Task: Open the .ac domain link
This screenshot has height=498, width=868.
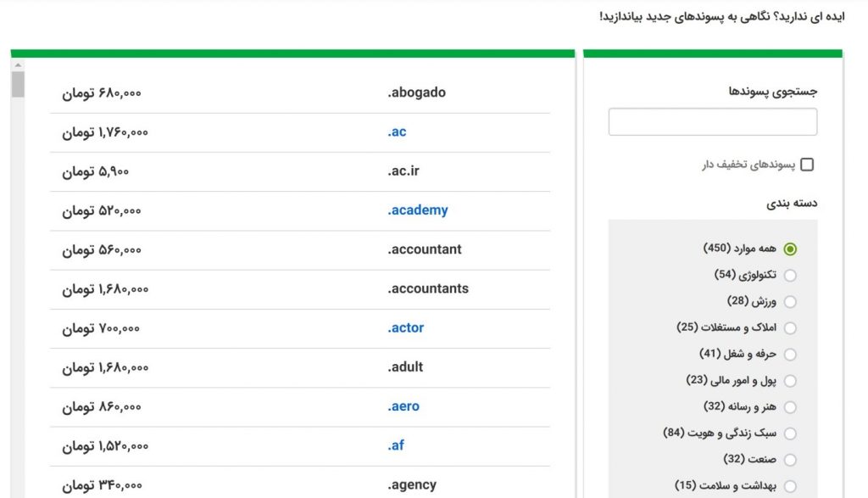Action: tap(397, 131)
